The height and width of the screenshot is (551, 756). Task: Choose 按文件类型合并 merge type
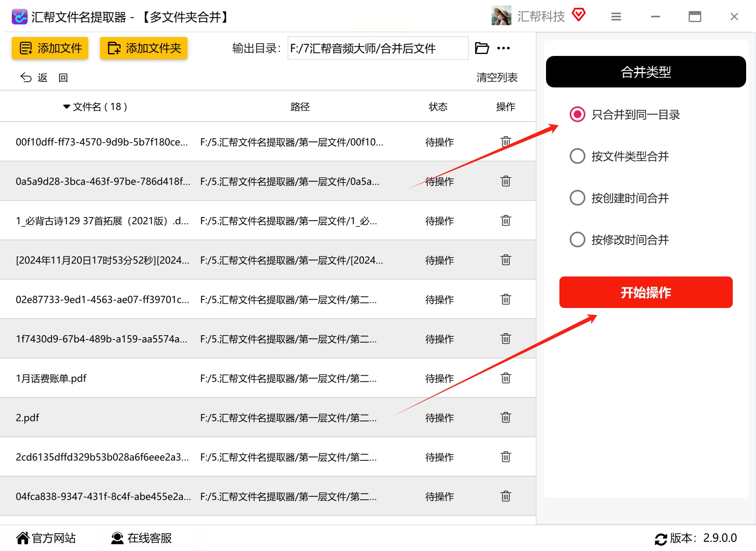578,156
